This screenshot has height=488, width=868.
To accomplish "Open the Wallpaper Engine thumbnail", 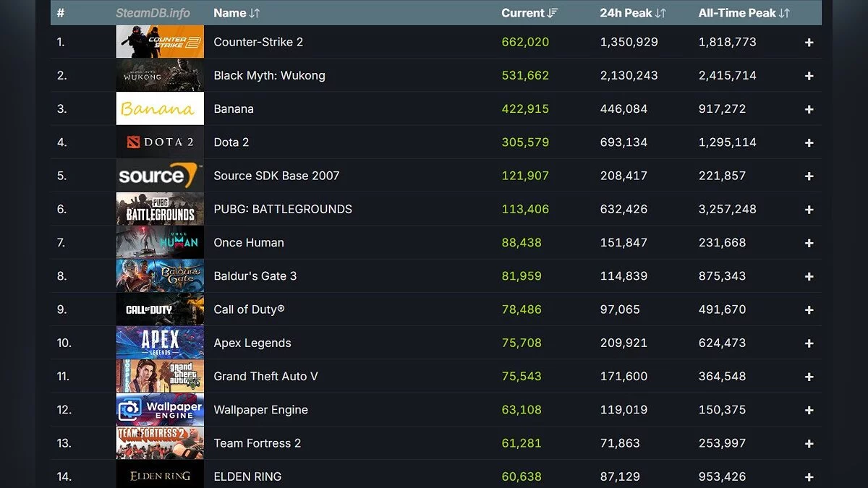I will pyautogui.click(x=160, y=409).
